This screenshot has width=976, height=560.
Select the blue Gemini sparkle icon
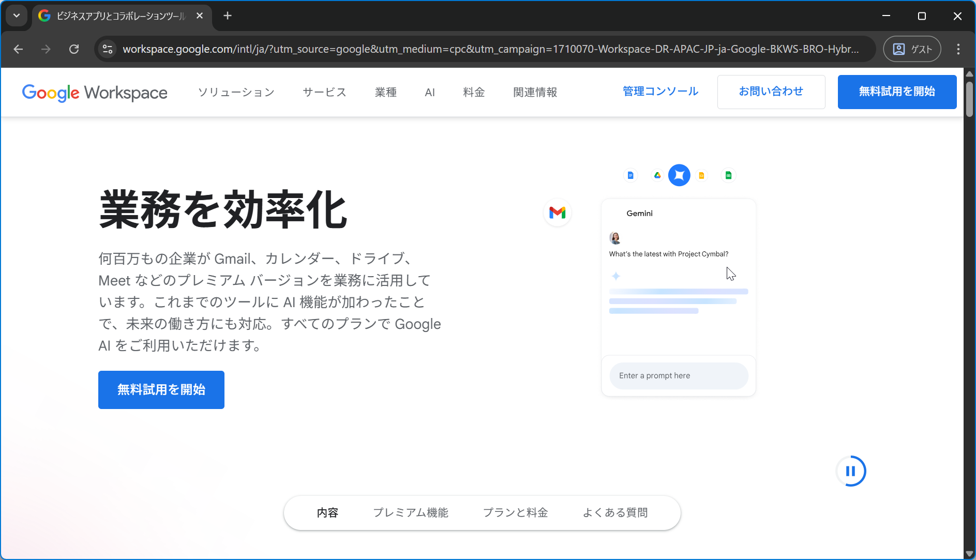click(x=679, y=175)
